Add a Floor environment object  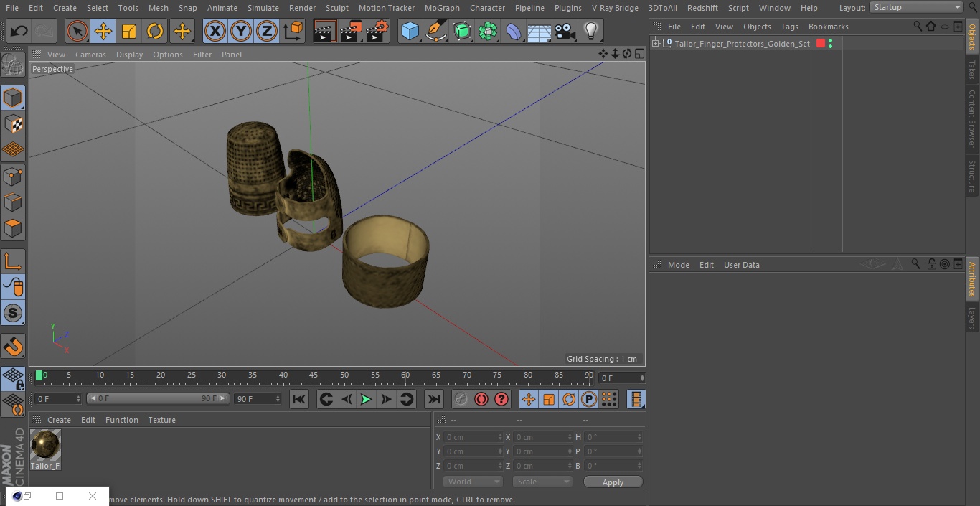pyautogui.click(x=540, y=31)
